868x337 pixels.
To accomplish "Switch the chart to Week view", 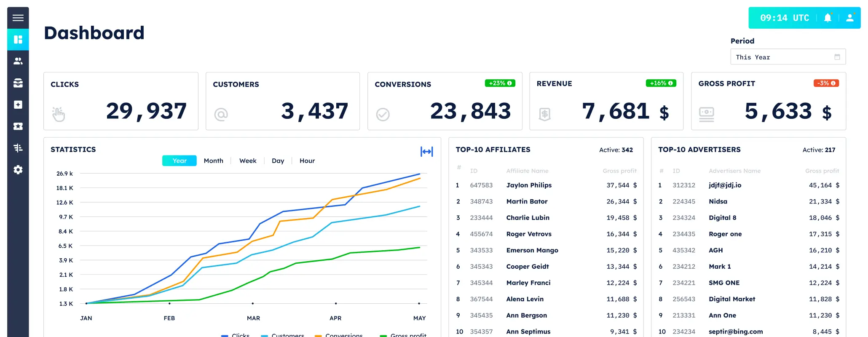I will coord(248,161).
